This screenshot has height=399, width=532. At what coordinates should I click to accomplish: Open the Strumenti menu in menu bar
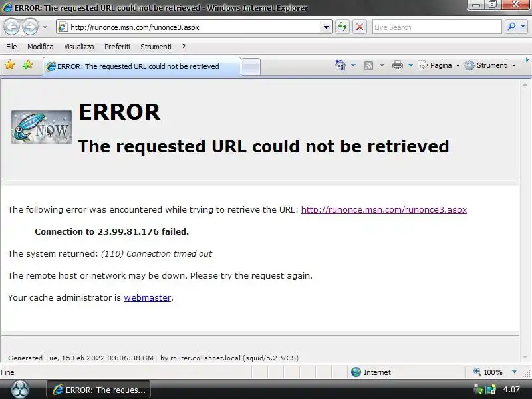(x=156, y=47)
